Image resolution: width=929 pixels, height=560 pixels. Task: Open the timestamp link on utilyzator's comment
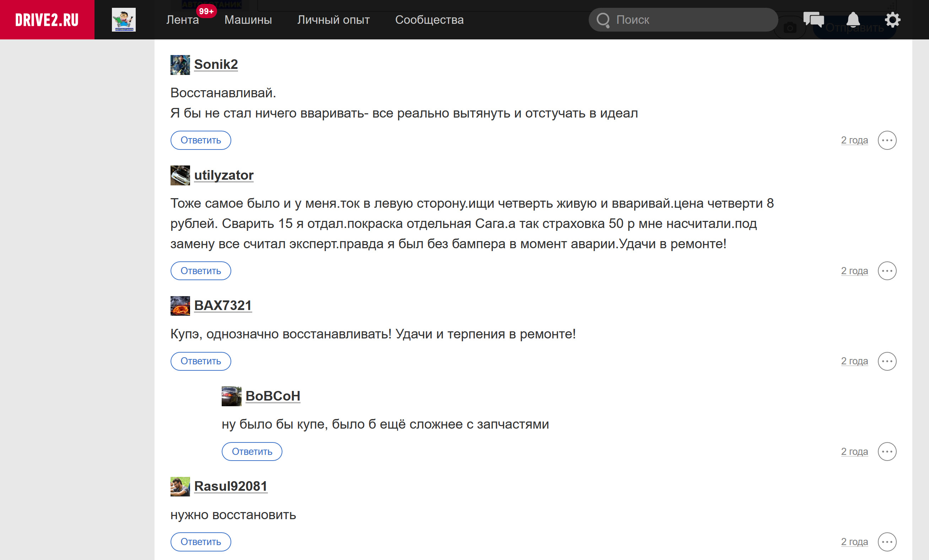click(x=854, y=271)
